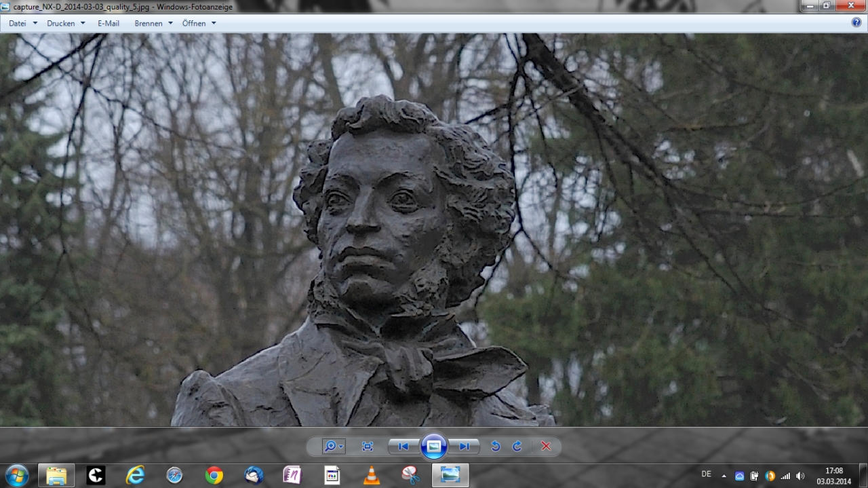The width and height of the screenshot is (868, 488).
Task: Open OneNote from the taskbar
Action: (292, 475)
